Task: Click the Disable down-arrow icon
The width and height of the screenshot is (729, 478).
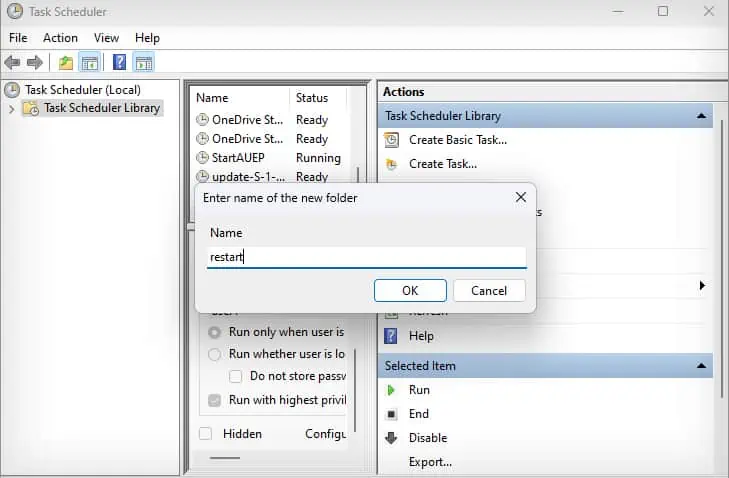Action: (391, 438)
